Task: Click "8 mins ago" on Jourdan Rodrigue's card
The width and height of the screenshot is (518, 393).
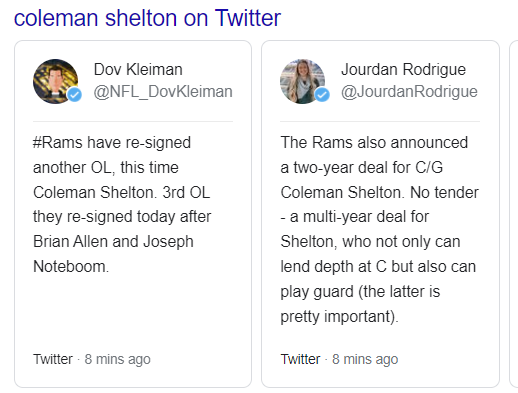Action: [x=365, y=359]
